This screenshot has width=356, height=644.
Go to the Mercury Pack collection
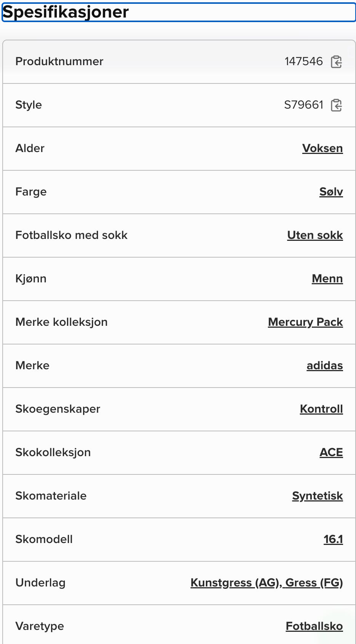click(305, 322)
